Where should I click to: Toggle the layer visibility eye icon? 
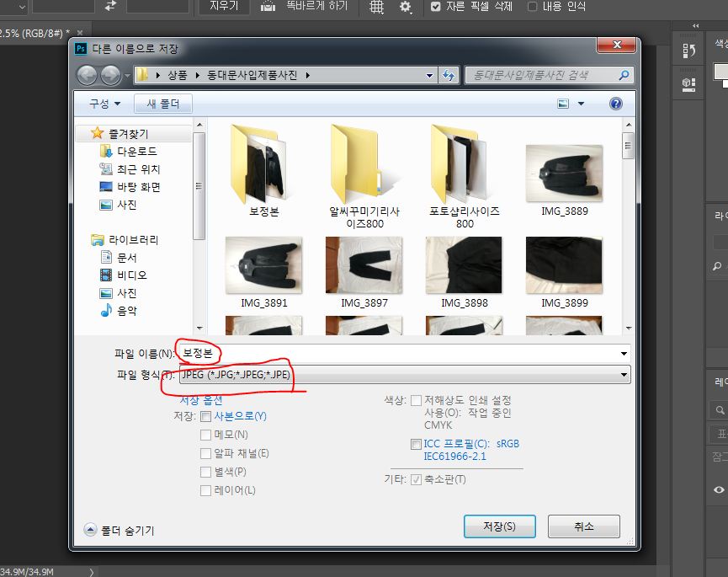tap(719, 489)
